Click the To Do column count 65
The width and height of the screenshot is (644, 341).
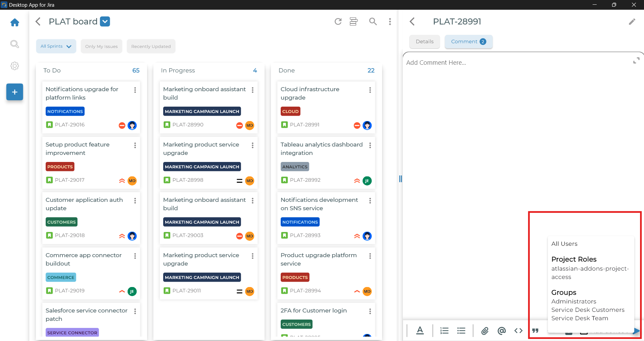(x=136, y=70)
